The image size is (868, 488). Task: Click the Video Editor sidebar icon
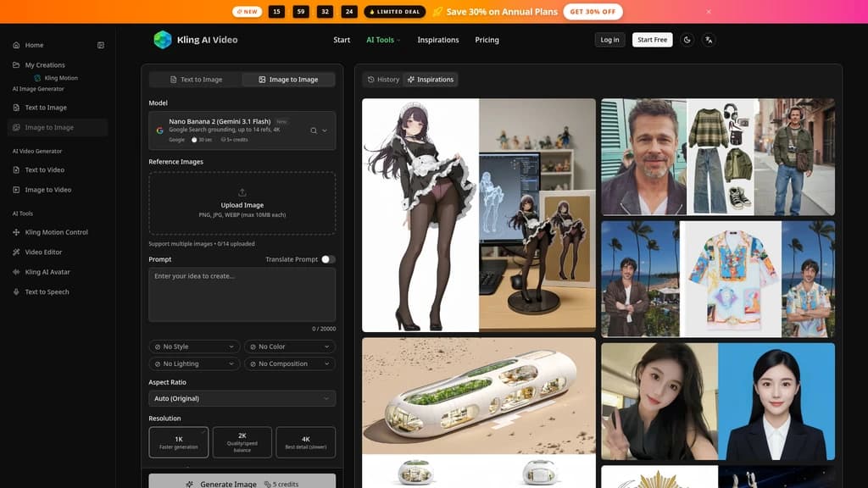(16, 252)
